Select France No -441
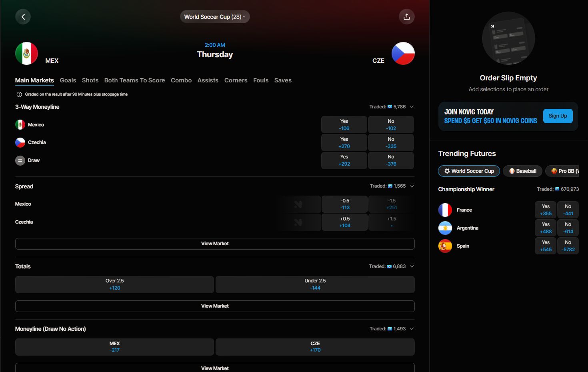Screen dimensions: 588x372 point(568,210)
